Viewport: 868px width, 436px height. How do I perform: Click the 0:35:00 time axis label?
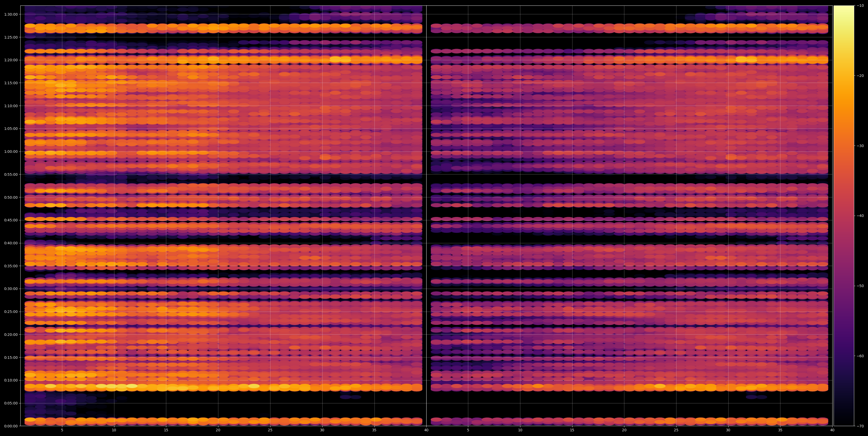coord(11,266)
